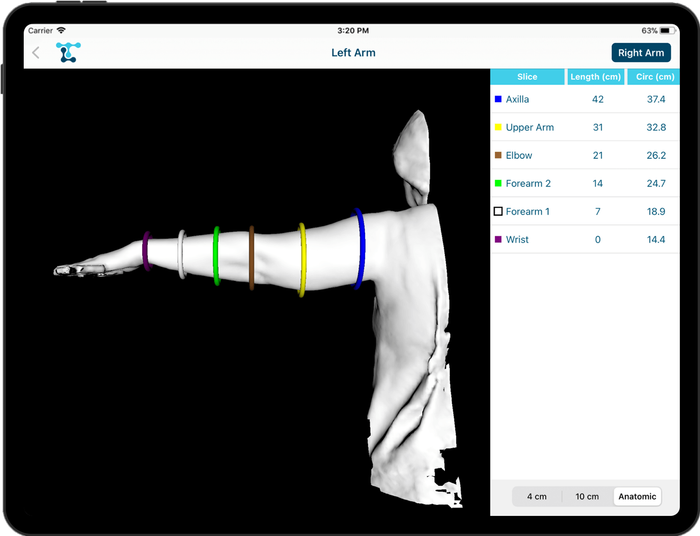Select the Wrist slice label
This screenshot has height=536, width=700.
(x=517, y=240)
